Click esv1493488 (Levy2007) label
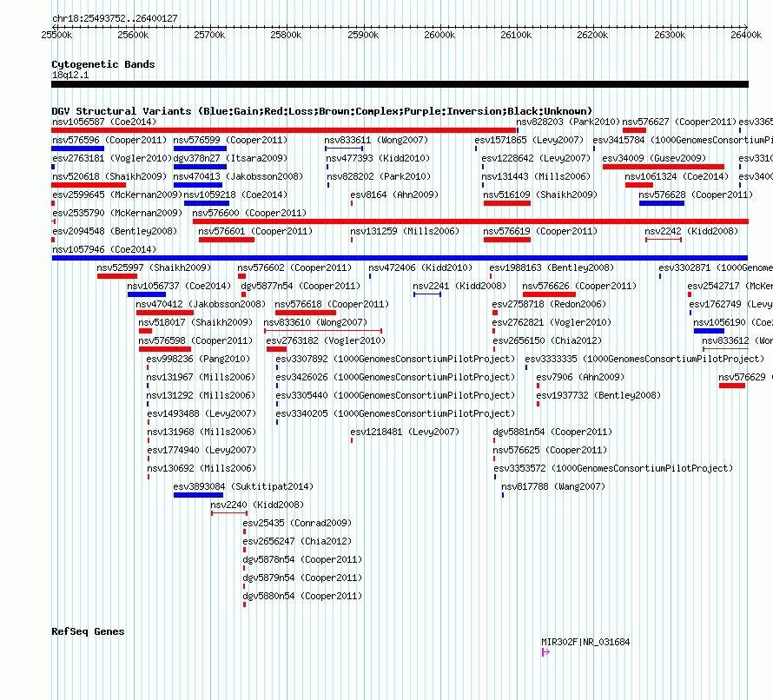 coord(202,413)
